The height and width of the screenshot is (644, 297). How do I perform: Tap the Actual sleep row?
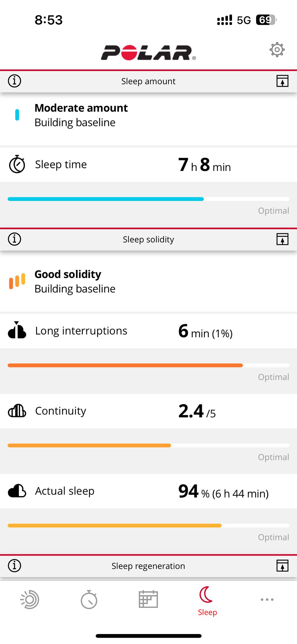pos(148,491)
